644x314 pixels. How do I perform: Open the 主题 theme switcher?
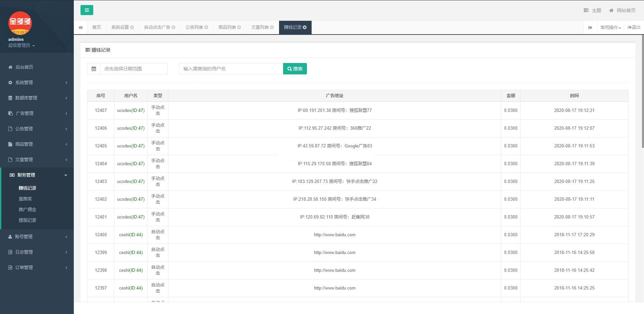[593, 10]
